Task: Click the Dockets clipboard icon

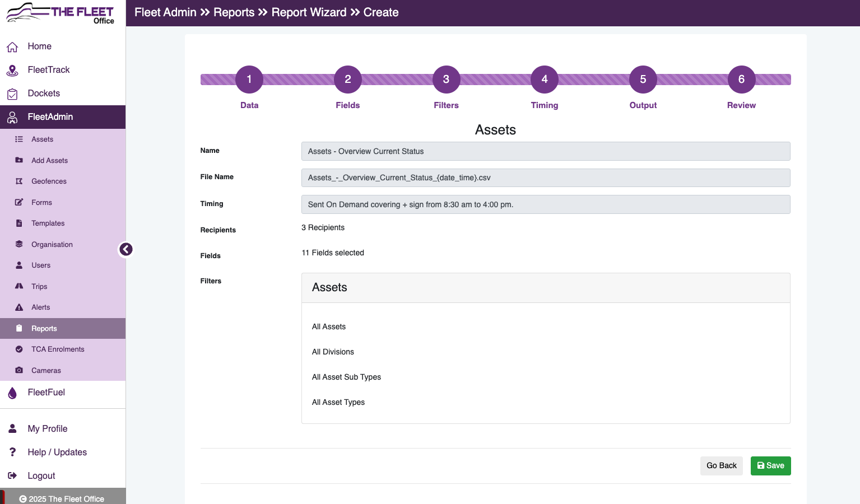Action: click(12, 94)
